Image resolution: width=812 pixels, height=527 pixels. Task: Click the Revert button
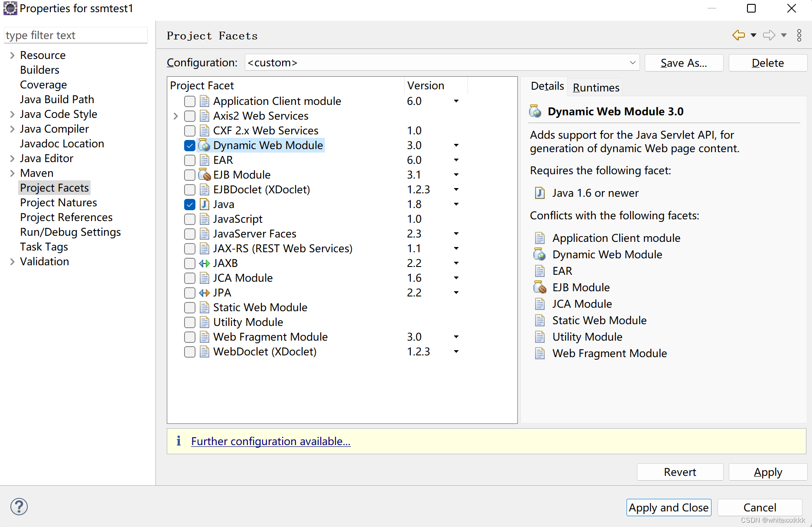click(680, 472)
